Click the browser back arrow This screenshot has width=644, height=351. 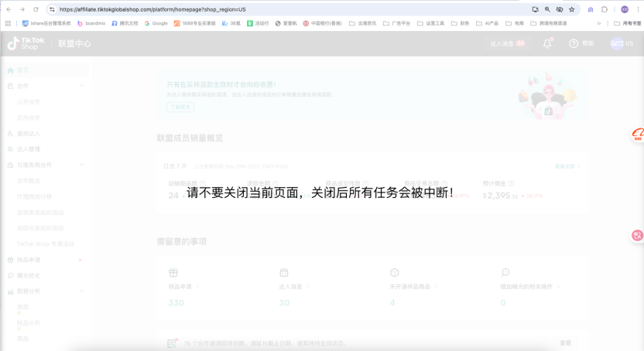click(8, 9)
